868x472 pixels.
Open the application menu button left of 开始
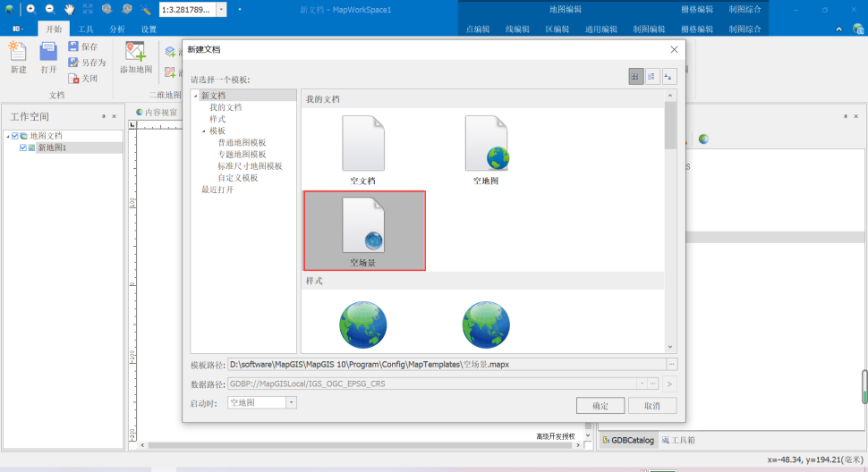[18, 29]
